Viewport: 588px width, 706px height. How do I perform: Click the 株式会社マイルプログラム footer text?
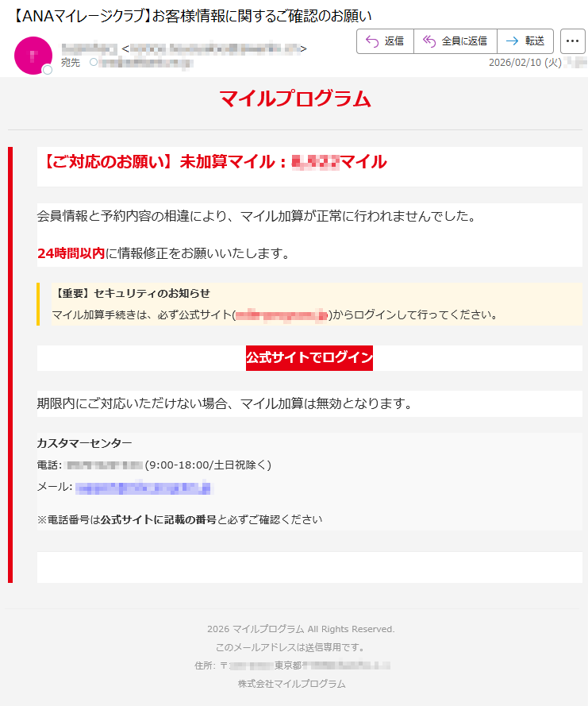tap(291, 684)
